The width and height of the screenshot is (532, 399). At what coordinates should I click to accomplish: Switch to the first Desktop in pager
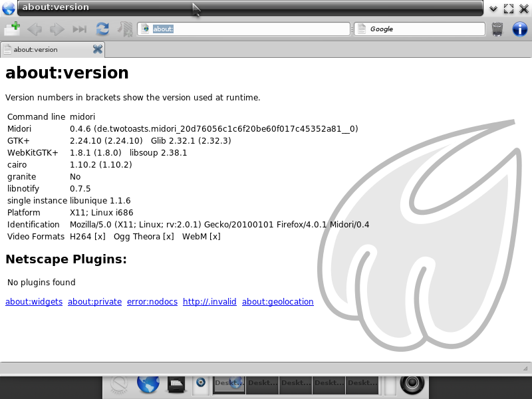(x=229, y=385)
